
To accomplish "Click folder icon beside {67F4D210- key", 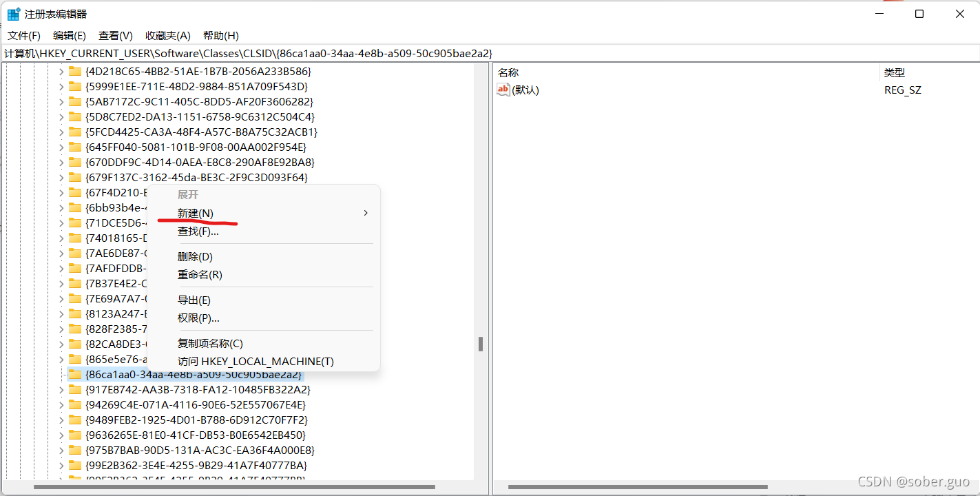I will point(75,192).
